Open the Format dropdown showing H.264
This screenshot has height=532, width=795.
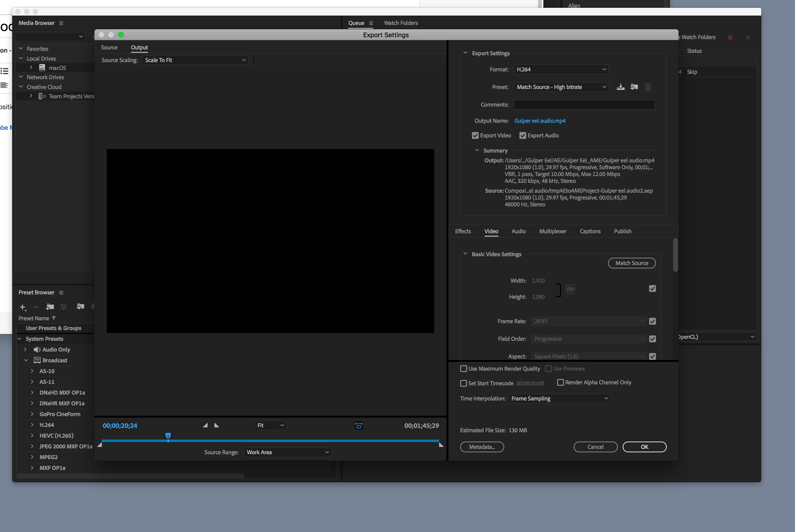[x=561, y=69]
